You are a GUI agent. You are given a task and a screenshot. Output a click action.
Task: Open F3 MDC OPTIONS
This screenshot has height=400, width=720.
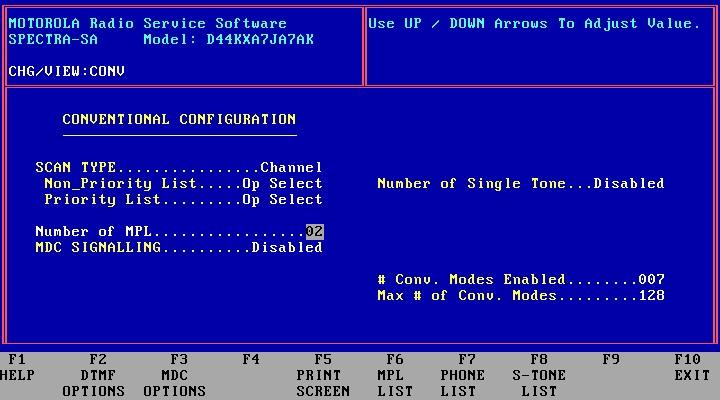174,375
